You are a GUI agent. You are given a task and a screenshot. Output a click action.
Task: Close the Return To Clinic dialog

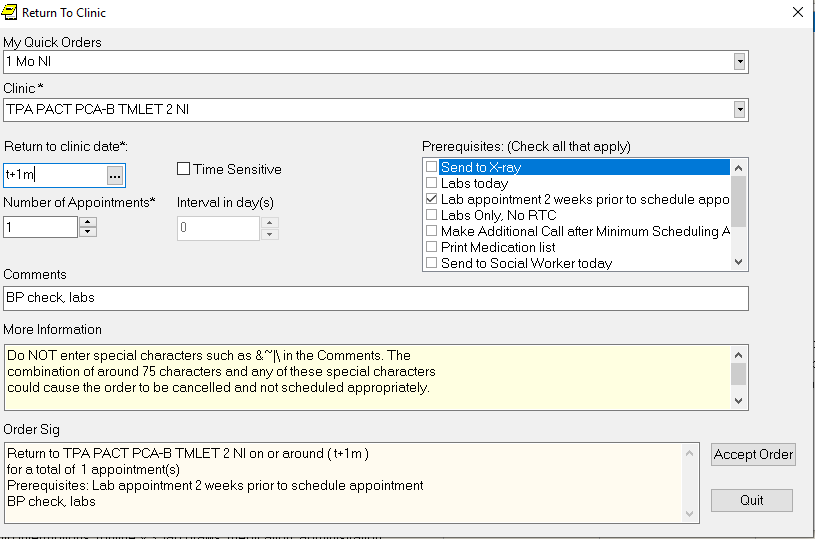click(797, 13)
